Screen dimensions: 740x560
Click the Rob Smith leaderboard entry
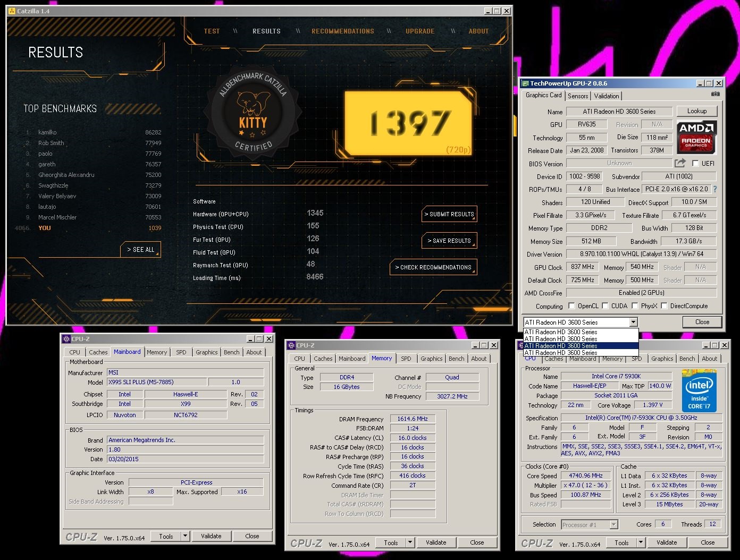93,143
